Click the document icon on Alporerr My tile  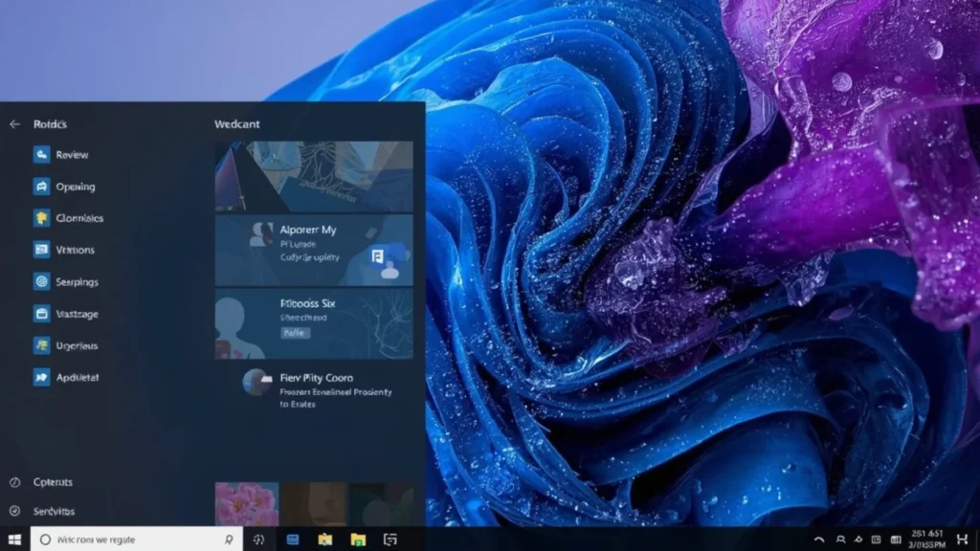pos(377,256)
